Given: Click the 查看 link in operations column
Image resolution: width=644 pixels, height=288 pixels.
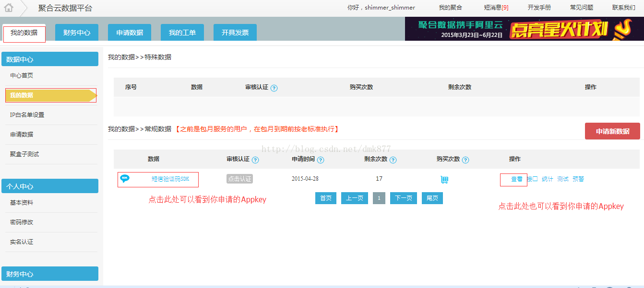Looking at the screenshot, I should (x=516, y=179).
